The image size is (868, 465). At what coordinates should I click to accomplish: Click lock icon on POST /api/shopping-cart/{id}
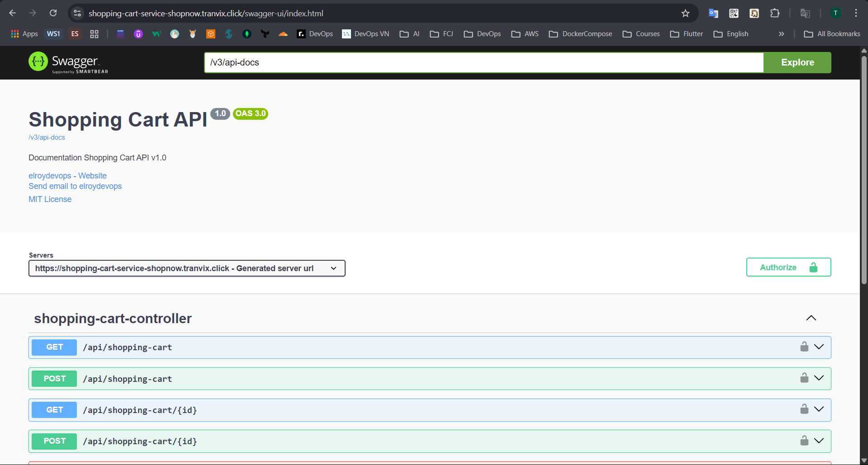pyautogui.click(x=804, y=441)
